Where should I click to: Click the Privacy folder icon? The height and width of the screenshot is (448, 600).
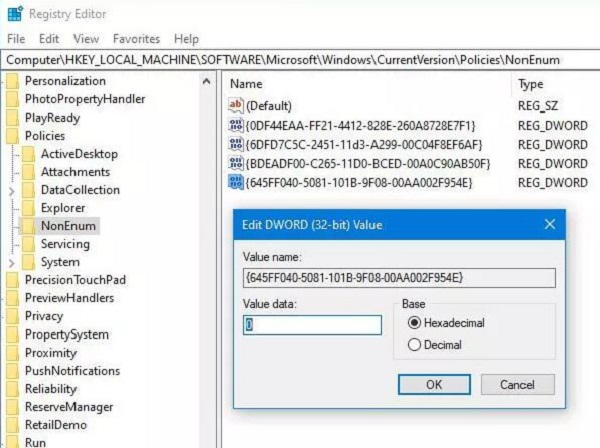(x=13, y=316)
